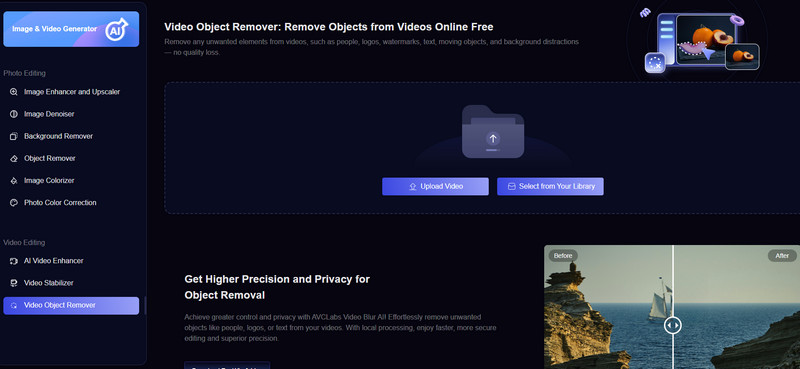The height and width of the screenshot is (369, 800).
Task: Click the Video Object Remover icon
Action: pos(14,305)
